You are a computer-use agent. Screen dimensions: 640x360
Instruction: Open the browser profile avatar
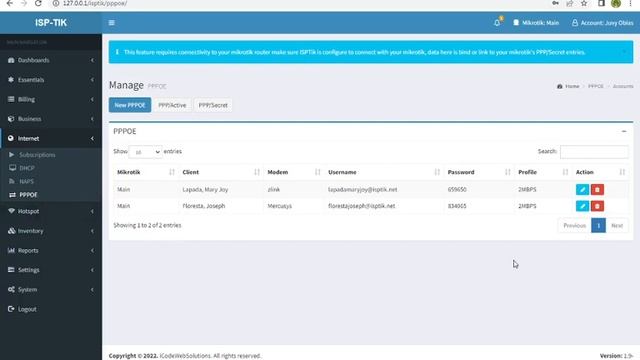tap(616, 3)
